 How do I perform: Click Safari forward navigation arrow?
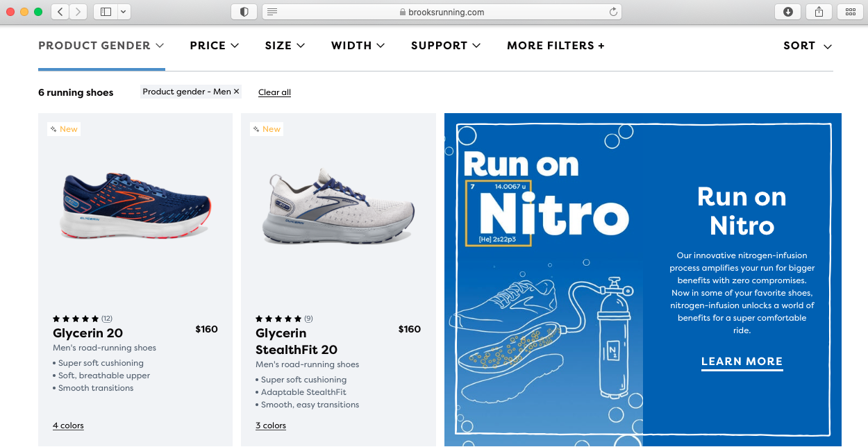[78, 12]
